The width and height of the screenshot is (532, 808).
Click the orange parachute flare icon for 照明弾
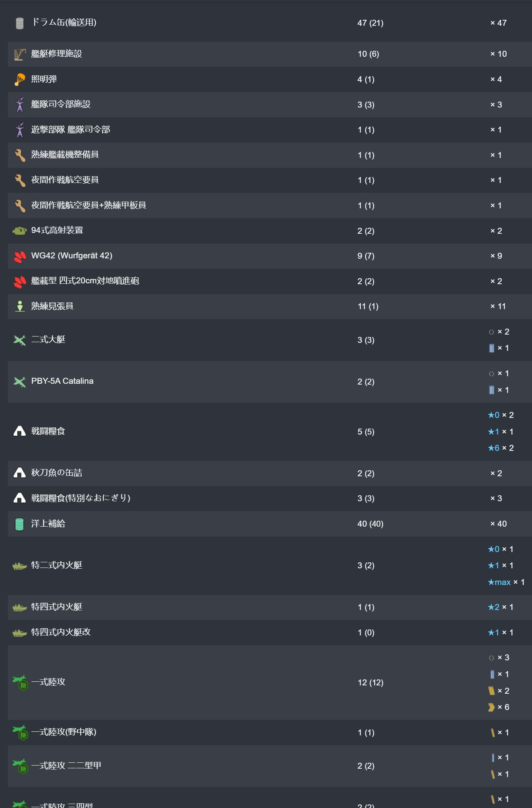pos(19,79)
